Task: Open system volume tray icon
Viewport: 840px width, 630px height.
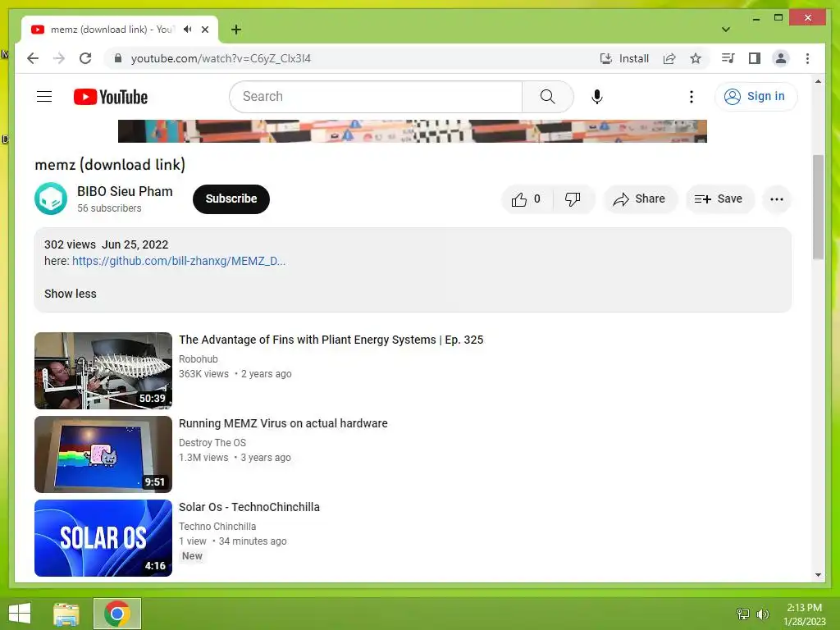Action: coord(762,614)
